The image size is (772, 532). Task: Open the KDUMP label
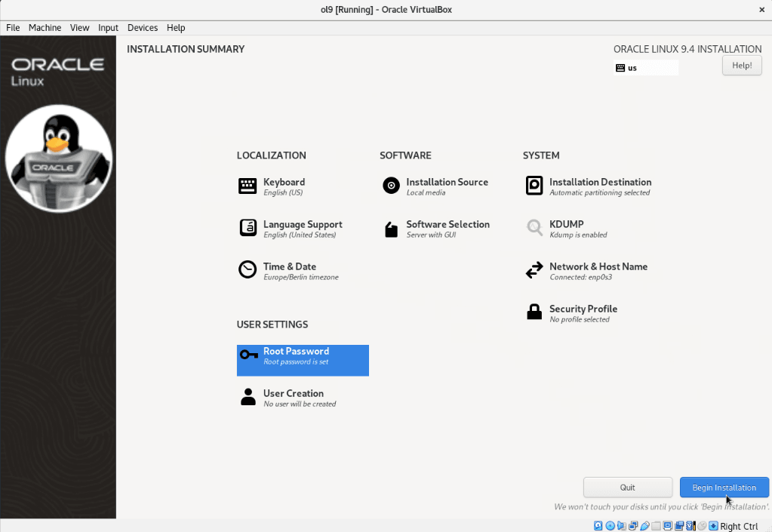pos(566,224)
